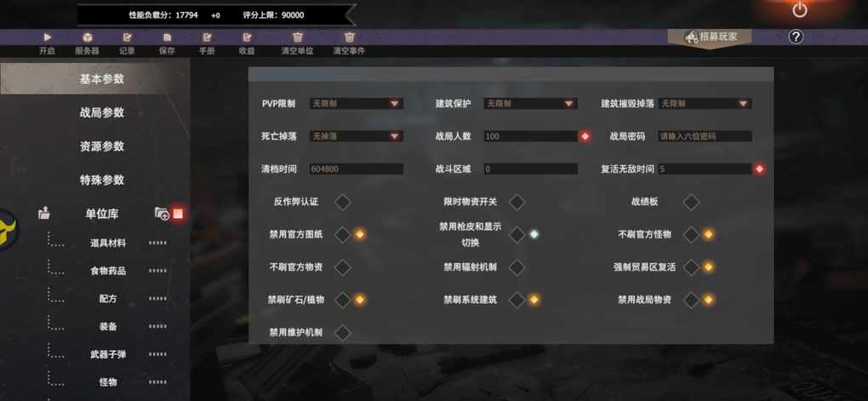The height and width of the screenshot is (401, 868).
Task: Open the 武器子弹 tree item
Action: coord(108,354)
